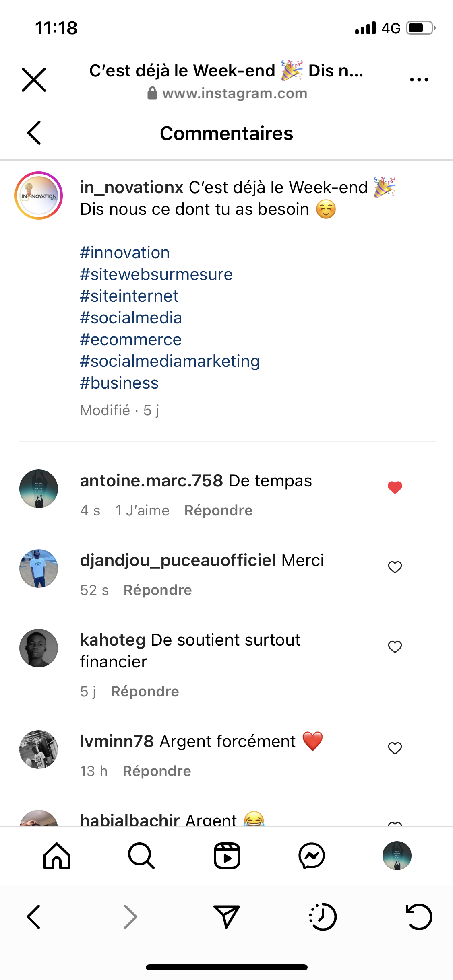
Task: Open the three-dot browser options menu
Action: [x=419, y=80]
